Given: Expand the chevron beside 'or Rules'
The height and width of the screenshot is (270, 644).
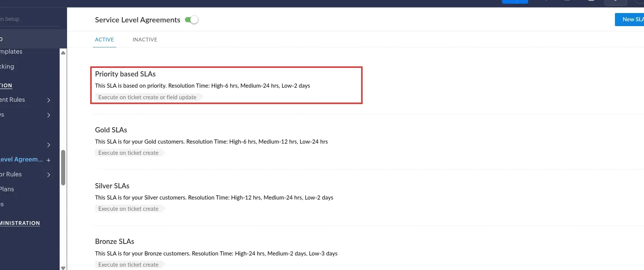Looking at the screenshot, I should (x=48, y=175).
